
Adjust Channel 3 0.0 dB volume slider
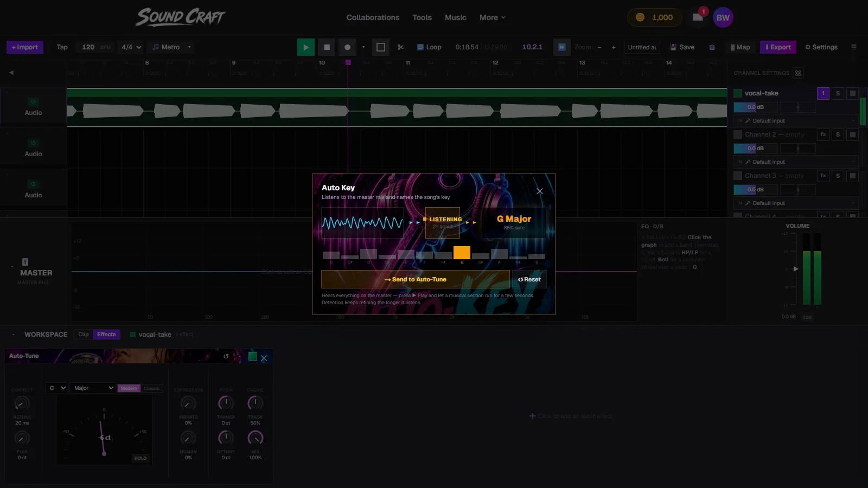[756, 190]
